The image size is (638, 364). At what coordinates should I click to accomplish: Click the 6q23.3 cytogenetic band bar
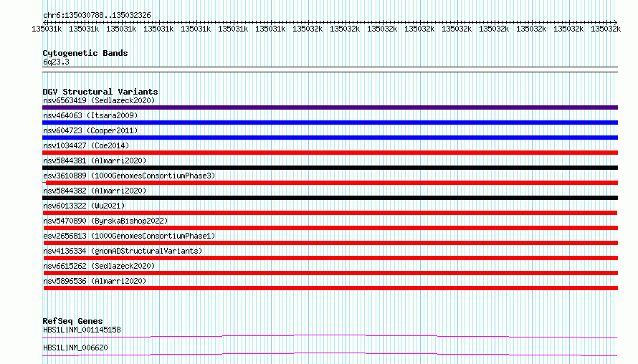tap(330, 70)
